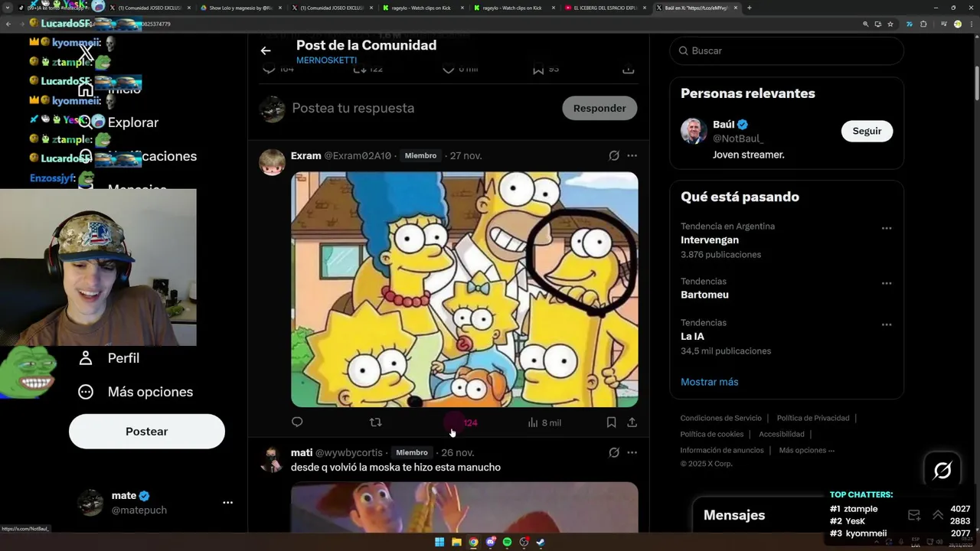Screen dimensions: 980x551
Task: Open more options on Exram's post
Action: 632,155
